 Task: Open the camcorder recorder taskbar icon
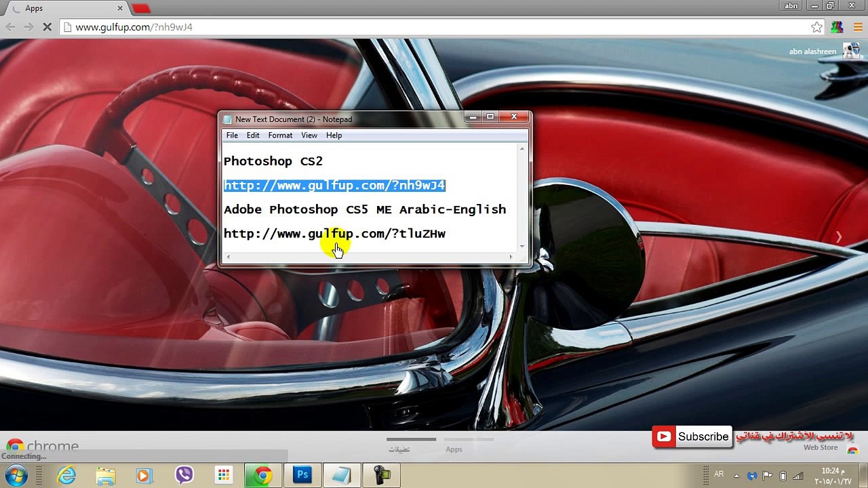pos(380,475)
